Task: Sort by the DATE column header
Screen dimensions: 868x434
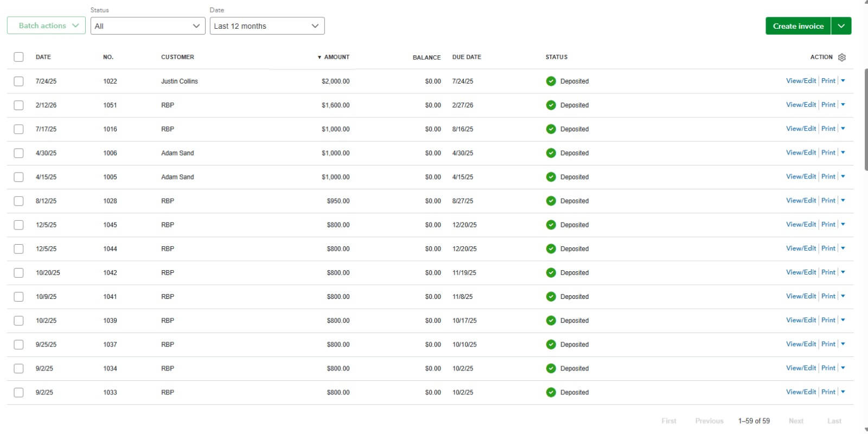Action: point(43,57)
